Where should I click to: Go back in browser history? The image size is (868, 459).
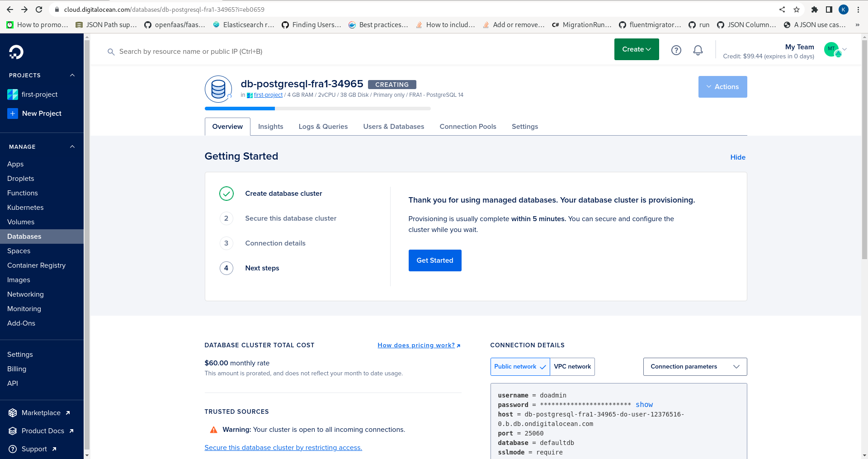(x=10, y=9)
